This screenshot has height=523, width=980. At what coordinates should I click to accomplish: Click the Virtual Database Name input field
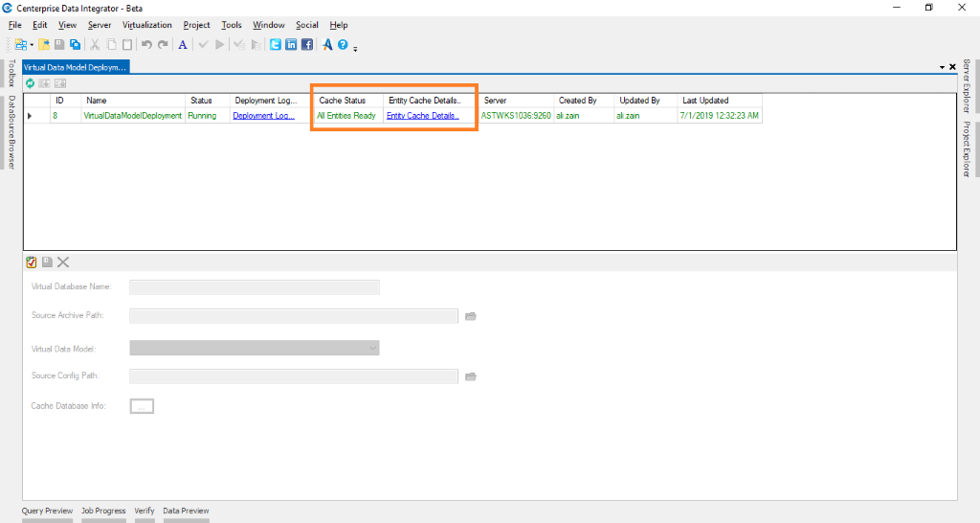[254, 286]
